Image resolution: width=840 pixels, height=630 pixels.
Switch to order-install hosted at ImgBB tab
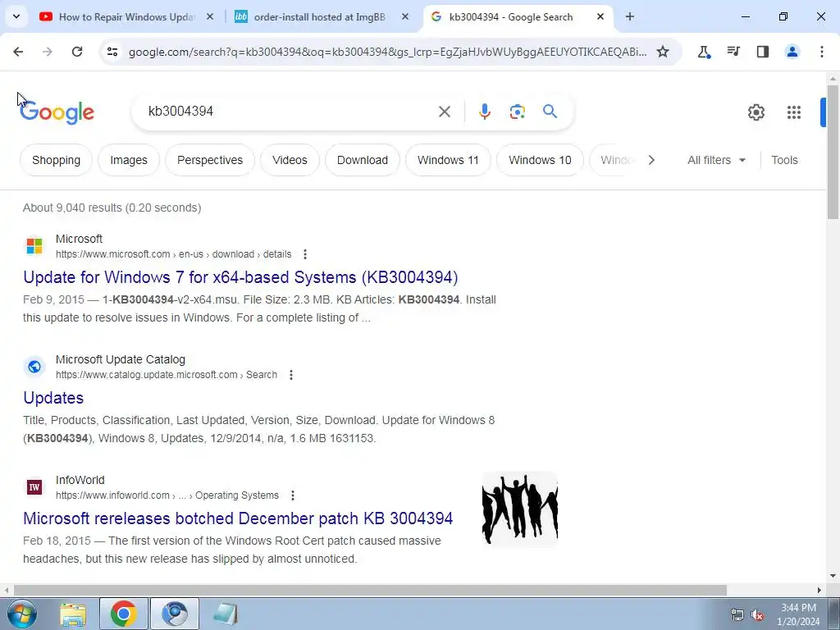(x=321, y=16)
